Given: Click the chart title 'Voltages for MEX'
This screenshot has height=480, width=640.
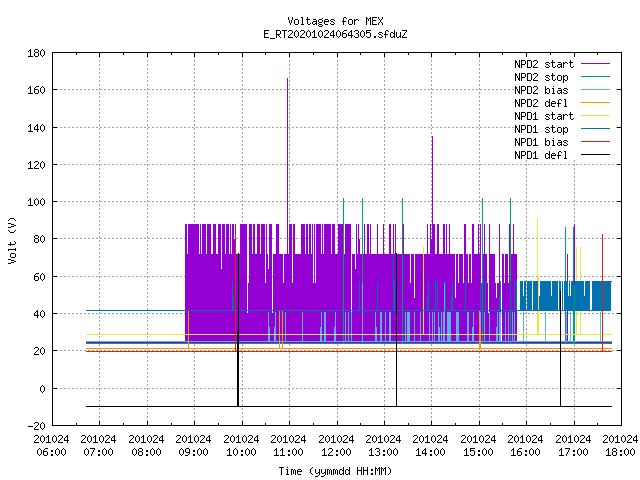Looking at the screenshot, I should 336,21.
